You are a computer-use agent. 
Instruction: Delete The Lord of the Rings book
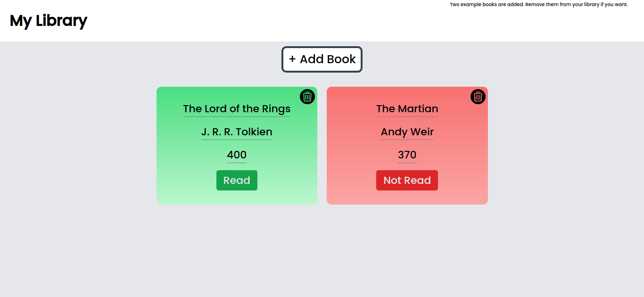[307, 97]
